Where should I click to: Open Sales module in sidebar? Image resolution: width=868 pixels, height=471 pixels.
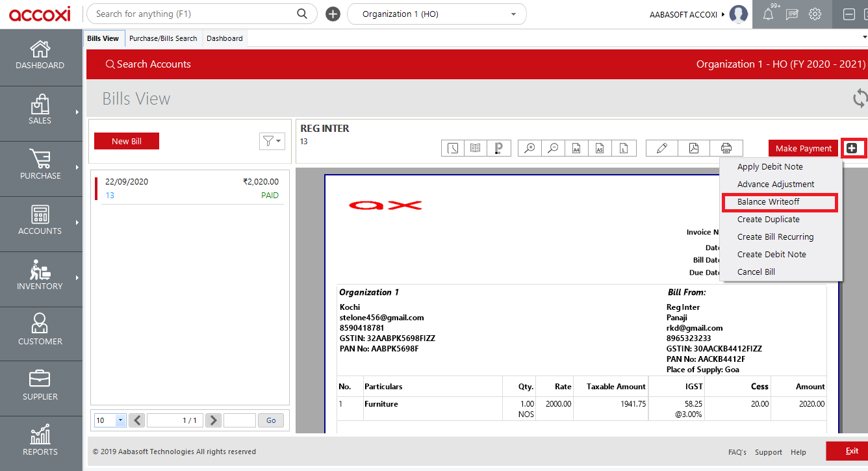click(40, 112)
